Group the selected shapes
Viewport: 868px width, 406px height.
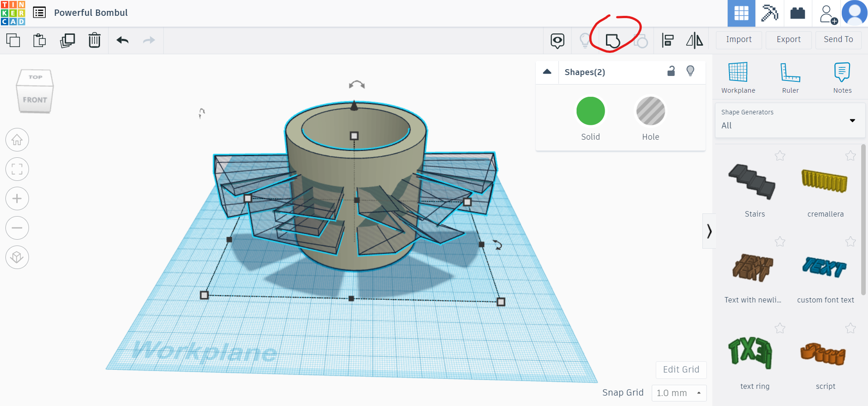click(x=613, y=41)
